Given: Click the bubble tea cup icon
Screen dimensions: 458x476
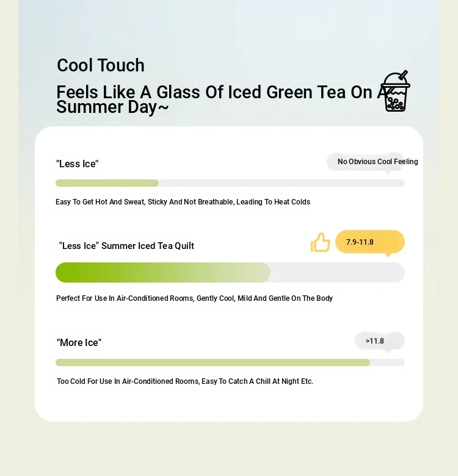Looking at the screenshot, I should coord(395,91).
